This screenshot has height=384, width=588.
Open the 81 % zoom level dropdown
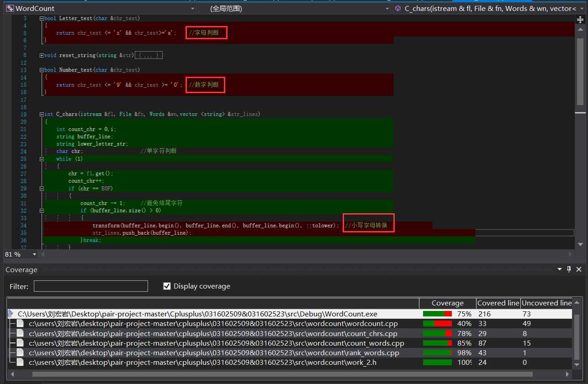(34, 254)
